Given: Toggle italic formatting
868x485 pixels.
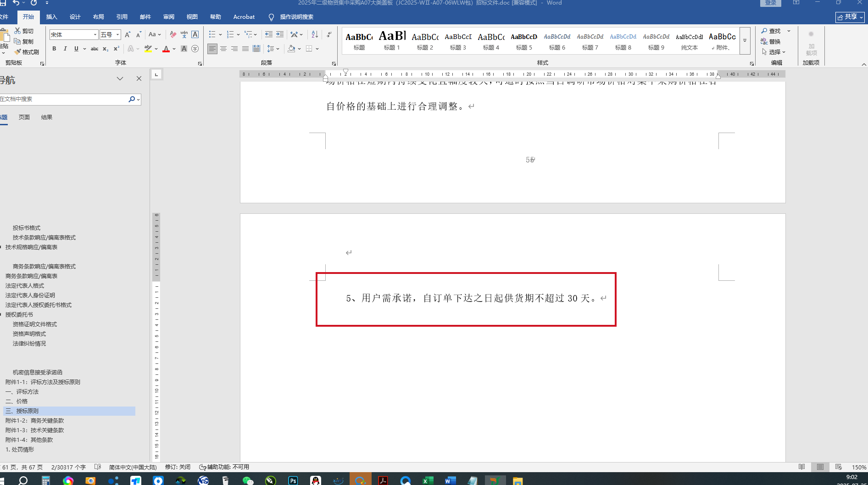Looking at the screenshot, I should point(65,49).
